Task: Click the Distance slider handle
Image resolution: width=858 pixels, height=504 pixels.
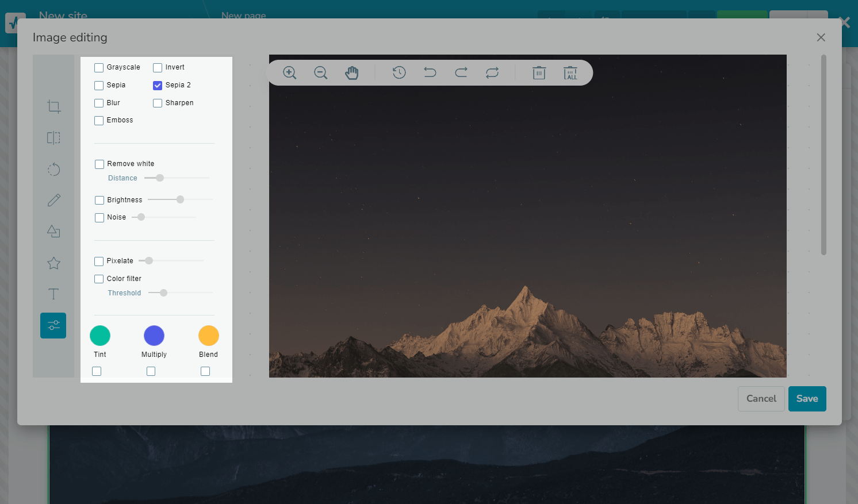Action: (x=160, y=178)
